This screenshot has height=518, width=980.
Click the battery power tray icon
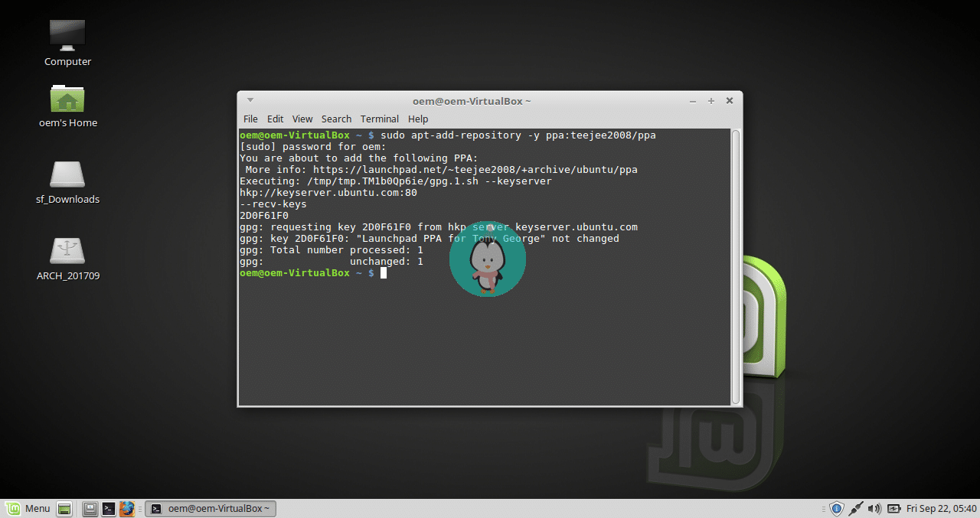pos(893,509)
